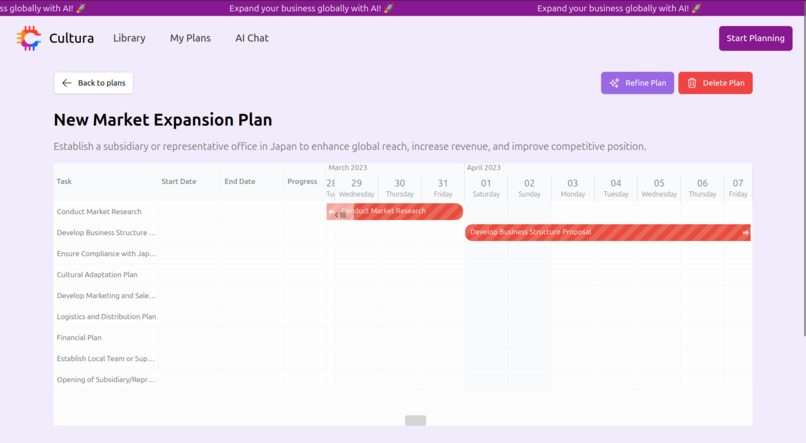The image size is (806, 443).
Task: Click Back to plans button
Action: click(x=94, y=83)
